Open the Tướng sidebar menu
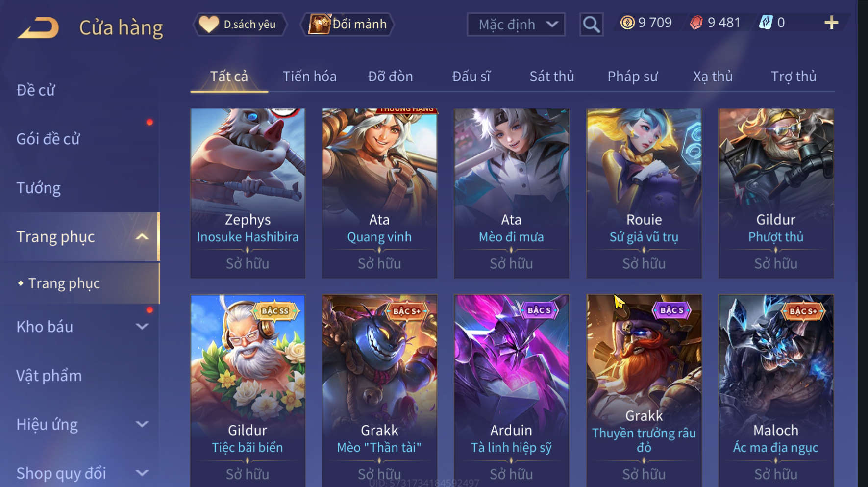Image resolution: width=868 pixels, height=487 pixels. tap(39, 188)
